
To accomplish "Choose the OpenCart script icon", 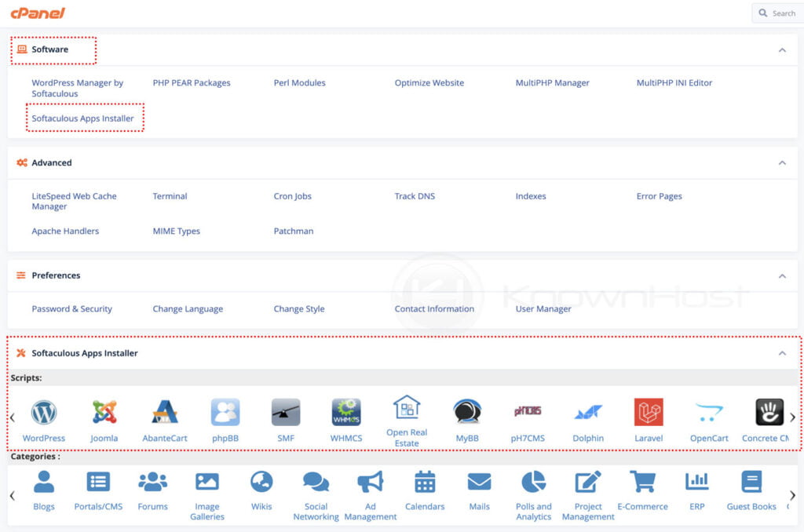I will [x=709, y=412].
